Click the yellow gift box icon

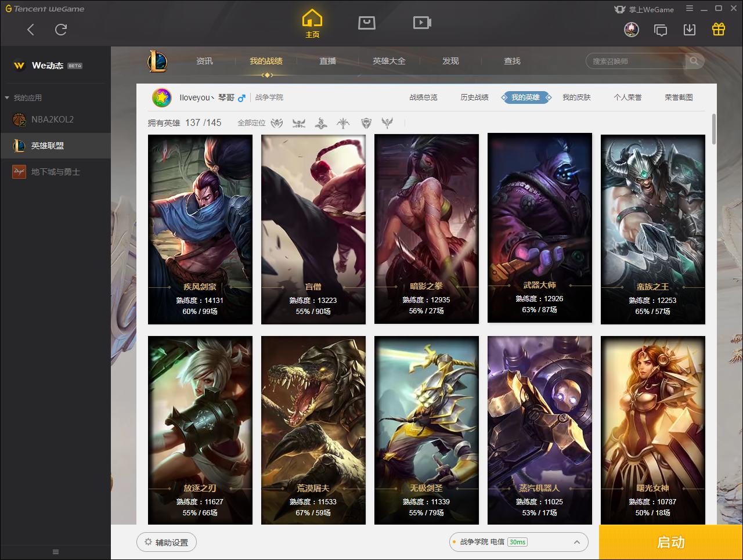click(719, 29)
